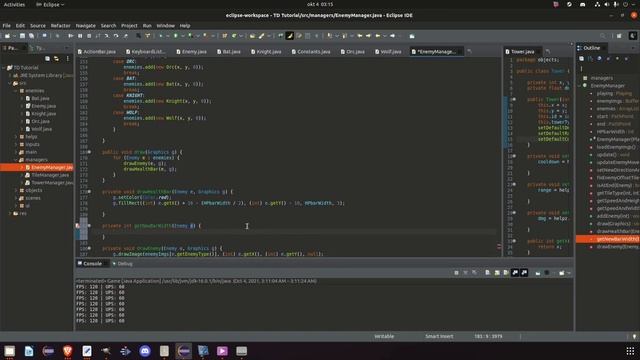The image size is (640, 360).
Task: Click isAtEnd(Enemy) method in Outline
Action: coord(613,185)
